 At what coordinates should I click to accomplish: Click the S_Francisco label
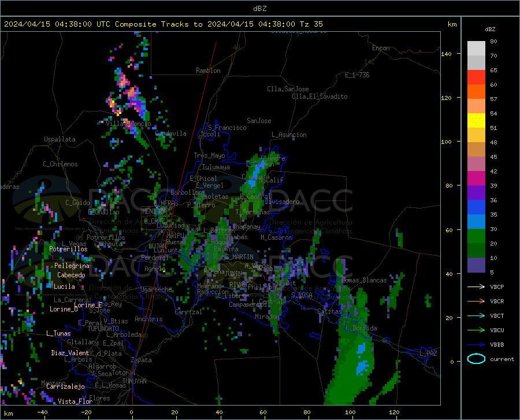click(x=227, y=128)
